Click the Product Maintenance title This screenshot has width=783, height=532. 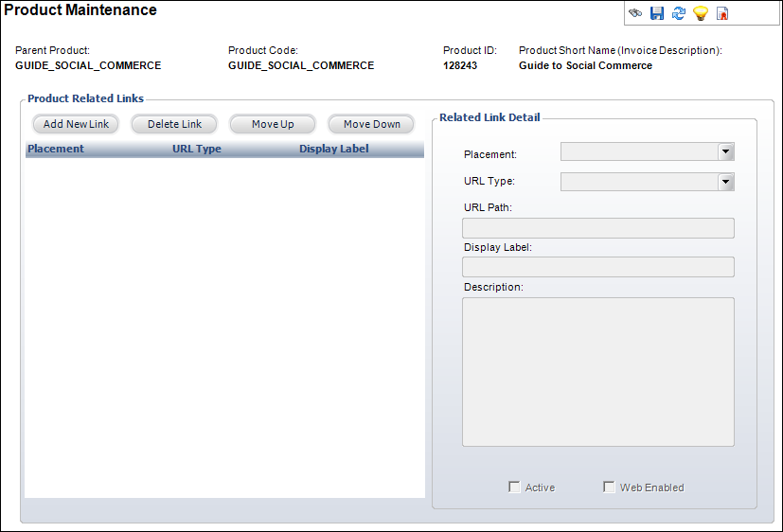click(x=80, y=10)
